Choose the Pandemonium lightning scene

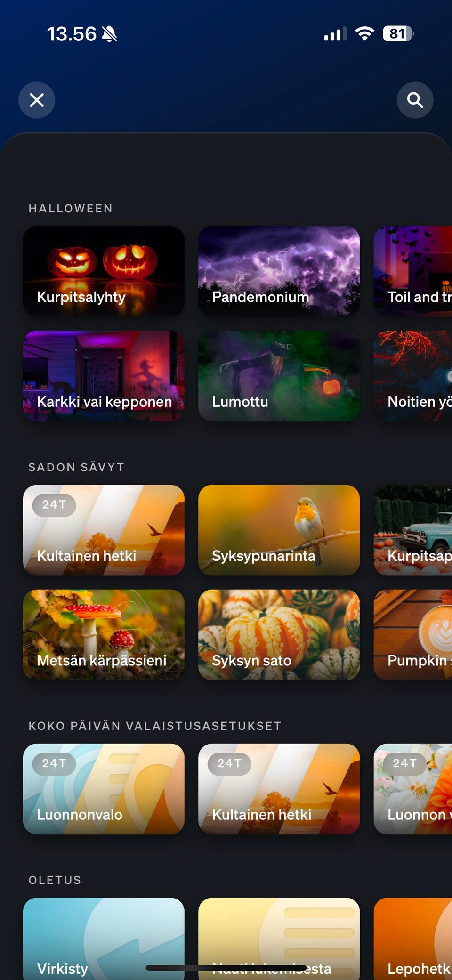coord(279,271)
